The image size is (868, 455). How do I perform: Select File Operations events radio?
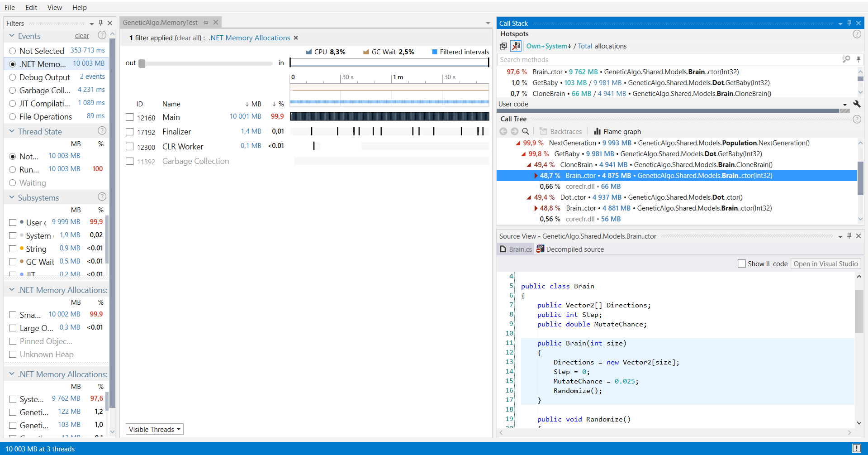[13, 117]
